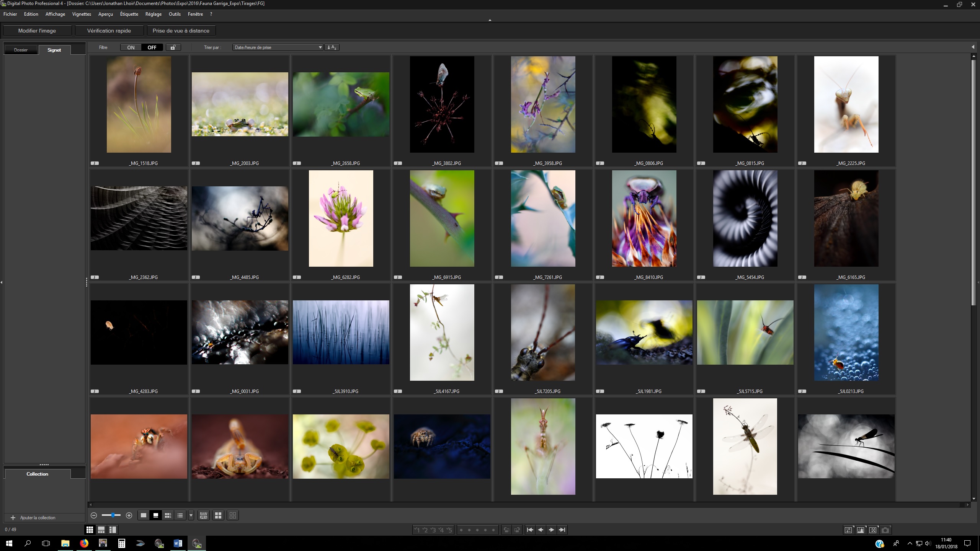Image resolution: width=980 pixels, height=551 pixels.
Task: Go to previous image arrow
Action: tap(541, 530)
